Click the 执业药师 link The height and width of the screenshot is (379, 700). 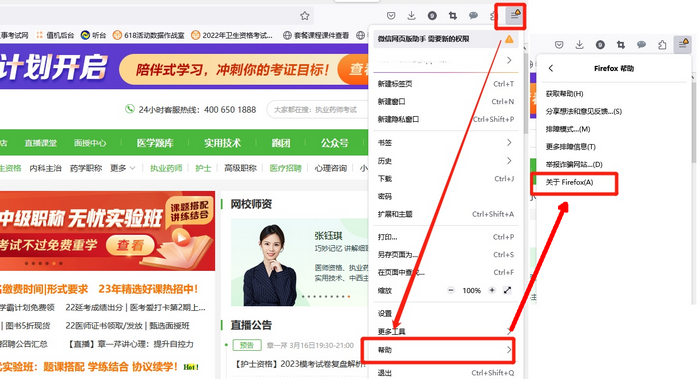(166, 168)
